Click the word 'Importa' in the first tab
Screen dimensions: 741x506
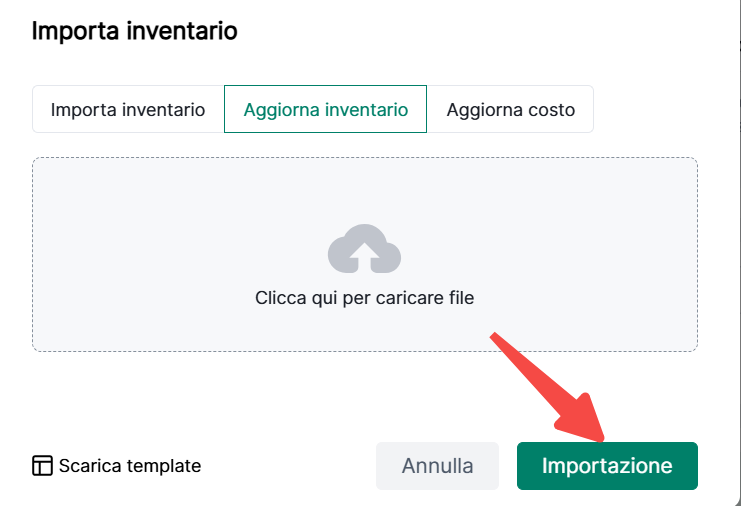pos(84,109)
